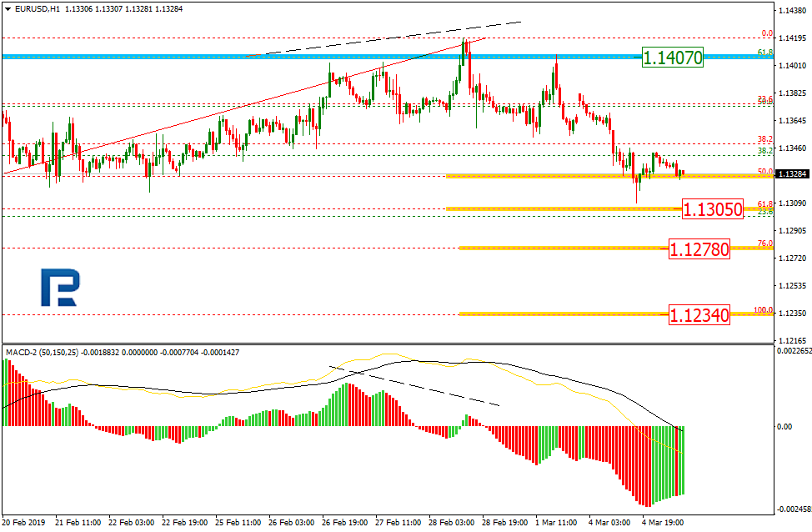
Task: Click the red 1.13050 price label
Action: [713, 209]
